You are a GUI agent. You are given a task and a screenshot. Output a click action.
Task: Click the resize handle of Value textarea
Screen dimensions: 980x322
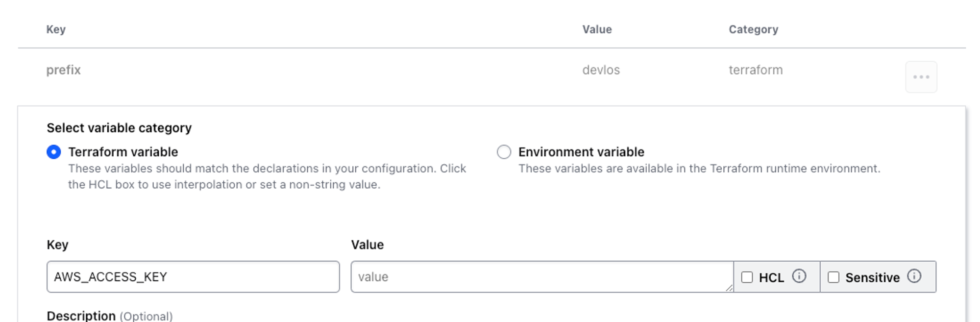point(729,288)
